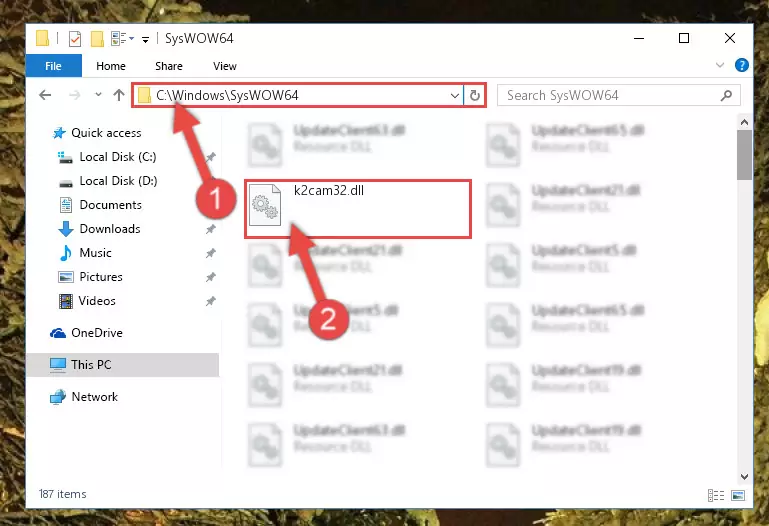The width and height of the screenshot is (769, 526).
Task: Switch to the Share ribbon tab
Action: pyautogui.click(x=169, y=66)
